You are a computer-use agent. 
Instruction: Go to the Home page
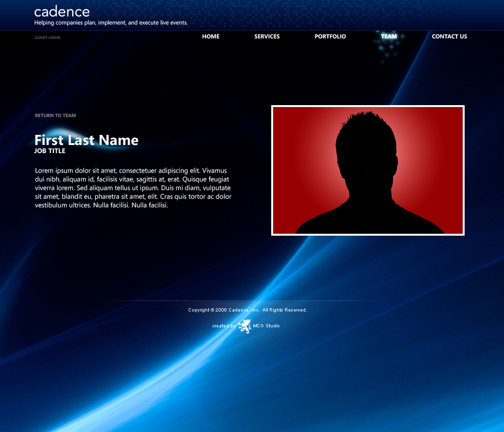[211, 36]
